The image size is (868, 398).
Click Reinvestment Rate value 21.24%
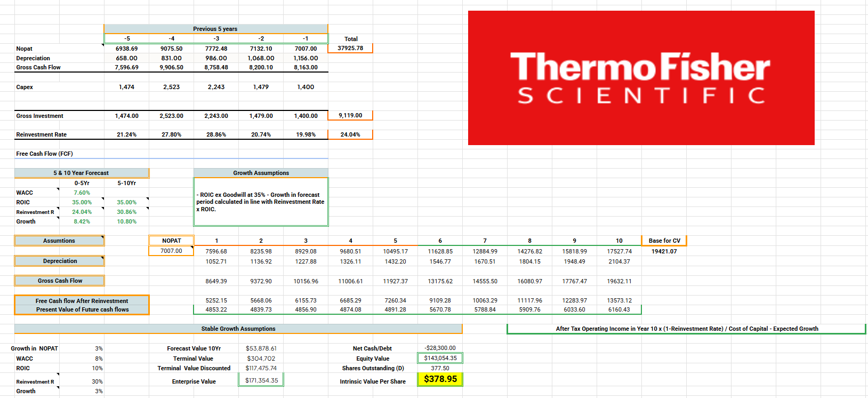127,134
